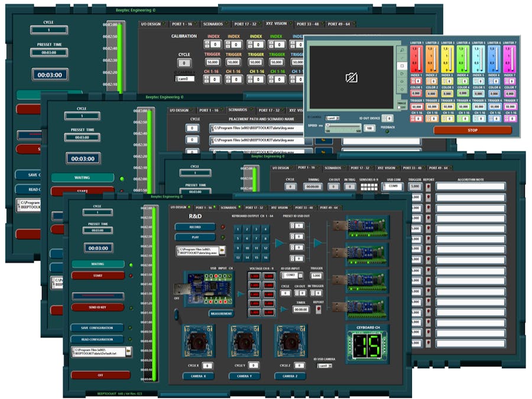Click the Camera X module image
Viewport: 532px width, 399px height.
pyautogui.click(x=199, y=341)
